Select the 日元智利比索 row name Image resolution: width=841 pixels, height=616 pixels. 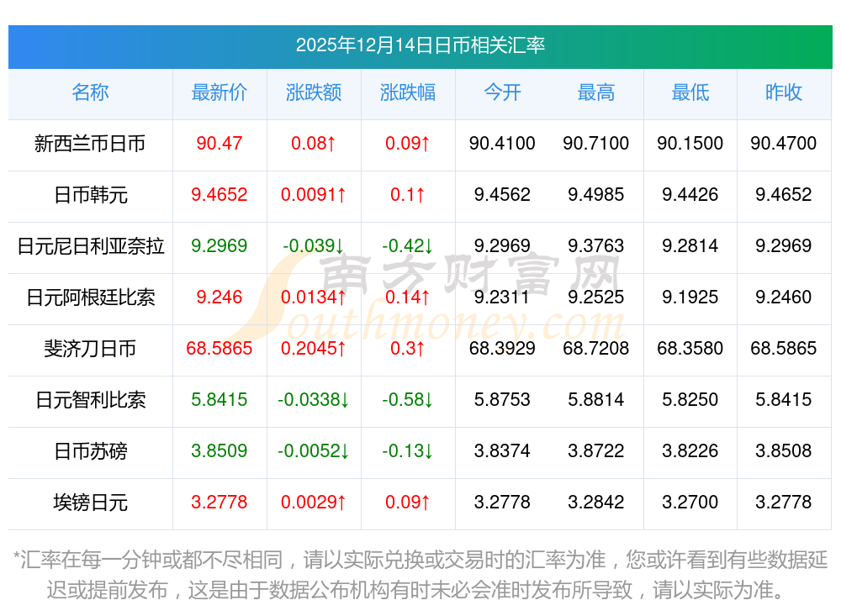(x=90, y=400)
